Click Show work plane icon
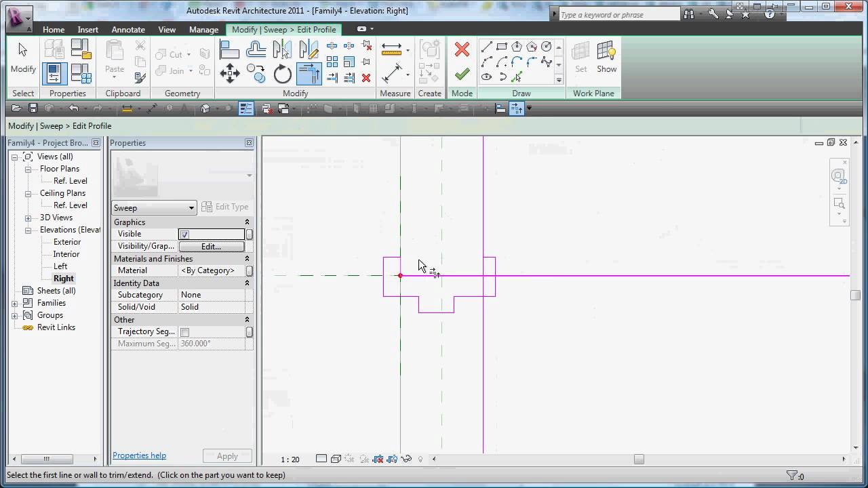Viewport: 868px width, 488px height. (606, 58)
